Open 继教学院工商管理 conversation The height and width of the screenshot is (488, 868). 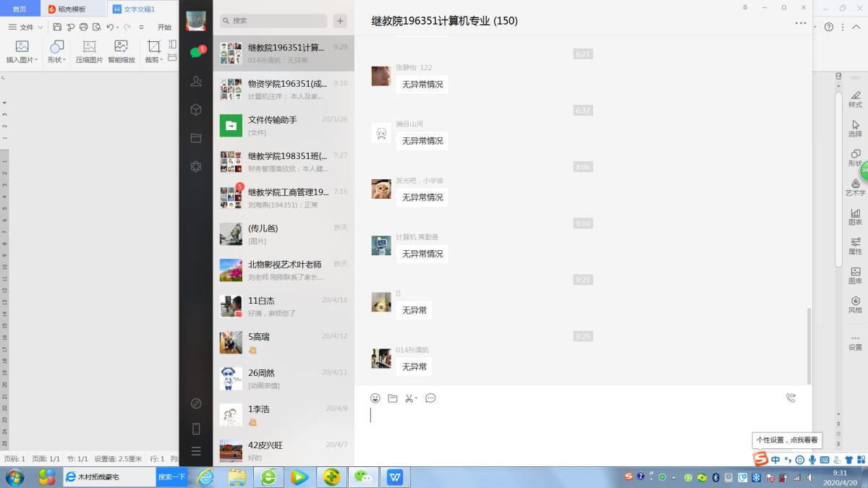tap(284, 198)
